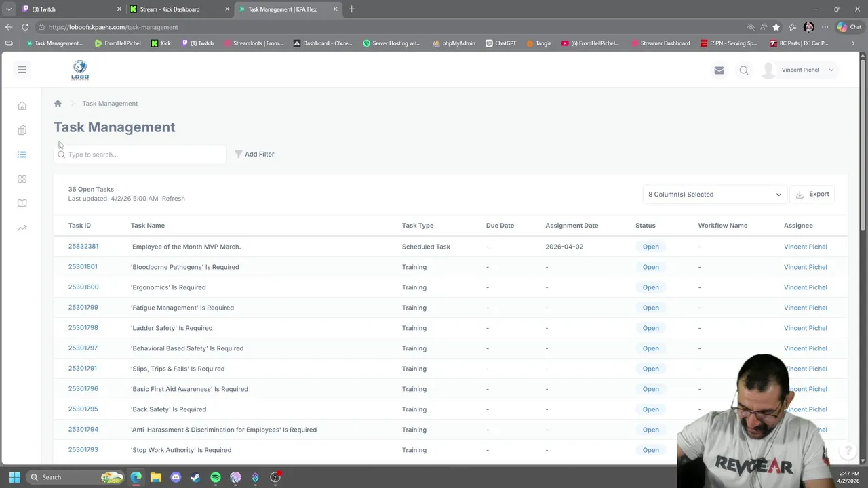
Task: Click the breadcrumb home icon
Action: 58,104
